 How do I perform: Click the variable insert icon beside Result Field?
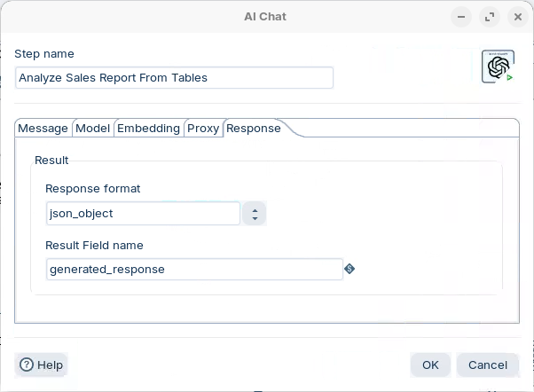349,269
